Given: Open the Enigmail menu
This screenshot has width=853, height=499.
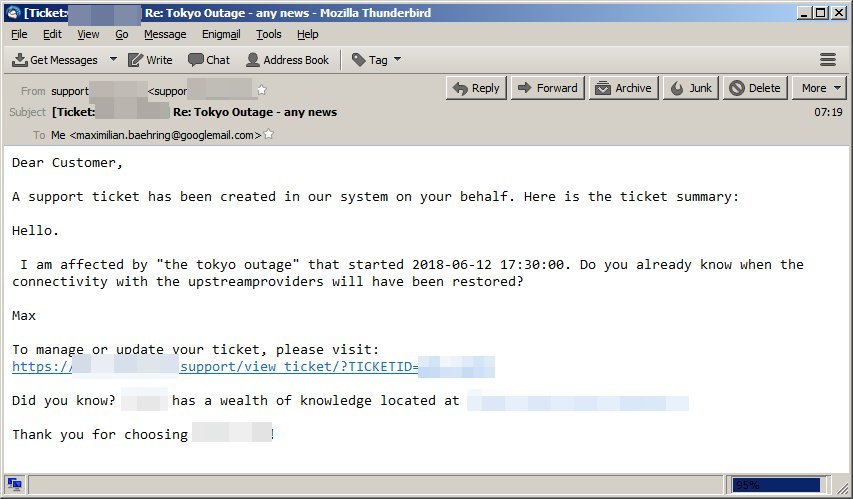Looking at the screenshot, I should tap(221, 34).
